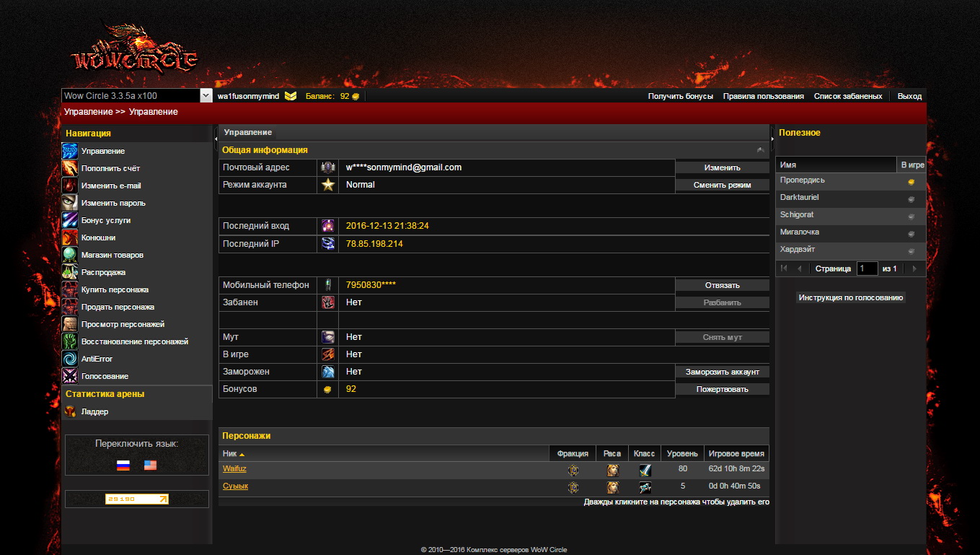Switch language with the US flag
Image resolution: width=980 pixels, height=555 pixels.
[150, 466]
